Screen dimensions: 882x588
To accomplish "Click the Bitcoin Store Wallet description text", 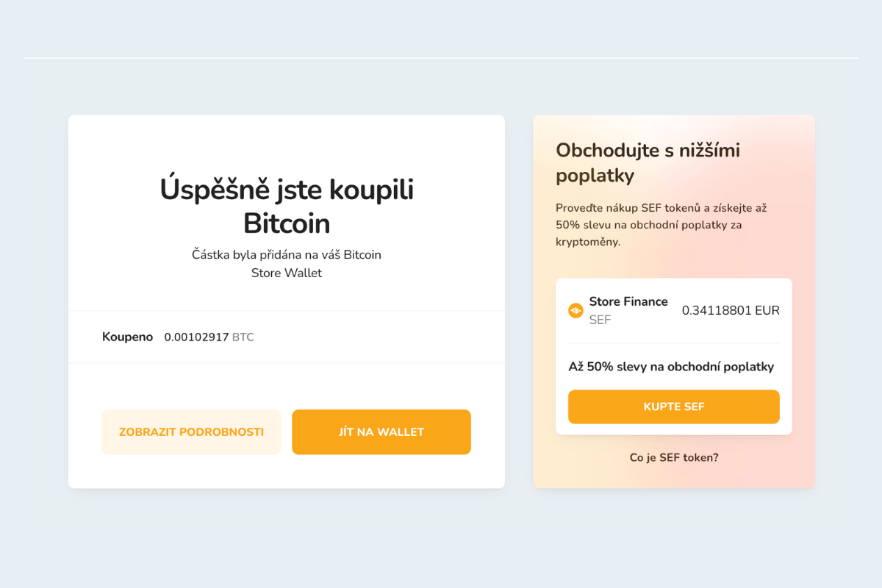I will (x=286, y=263).
